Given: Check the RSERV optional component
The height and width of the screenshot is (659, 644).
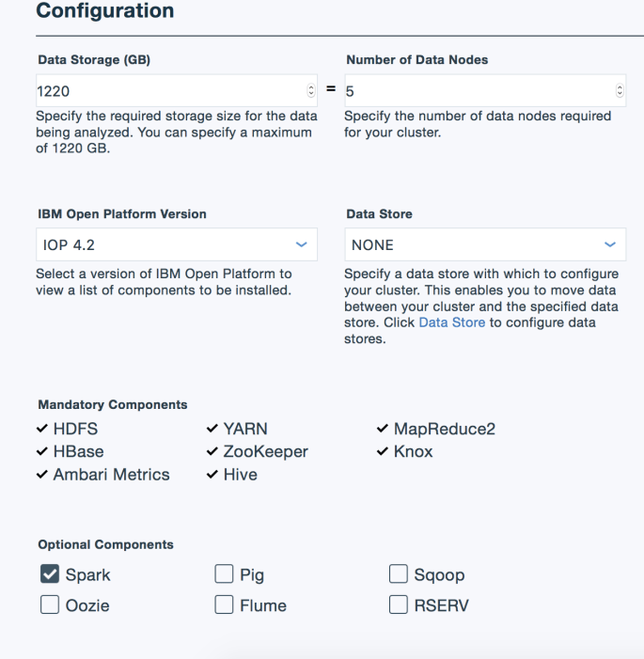Looking at the screenshot, I should 399,604.
